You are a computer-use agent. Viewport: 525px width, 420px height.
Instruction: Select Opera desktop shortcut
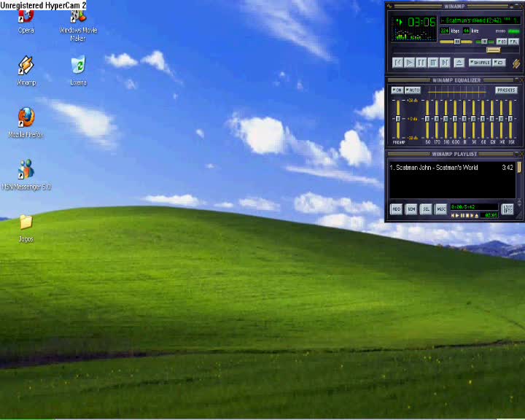(26, 21)
